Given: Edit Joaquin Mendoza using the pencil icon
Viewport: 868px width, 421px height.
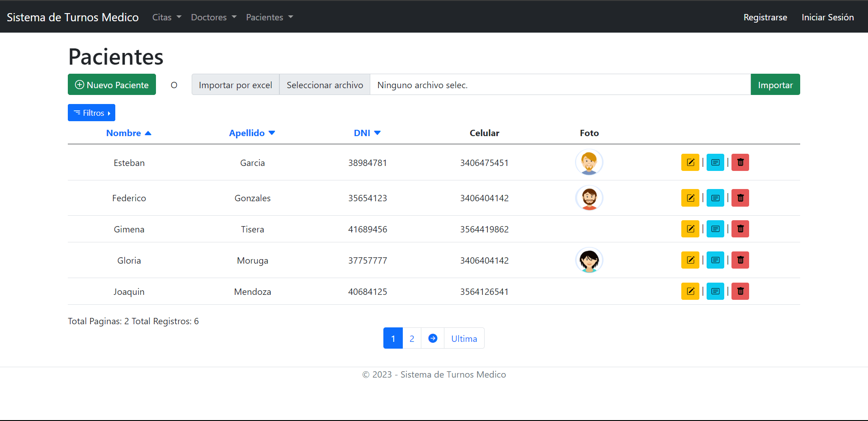Looking at the screenshot, I should (690, 291).
